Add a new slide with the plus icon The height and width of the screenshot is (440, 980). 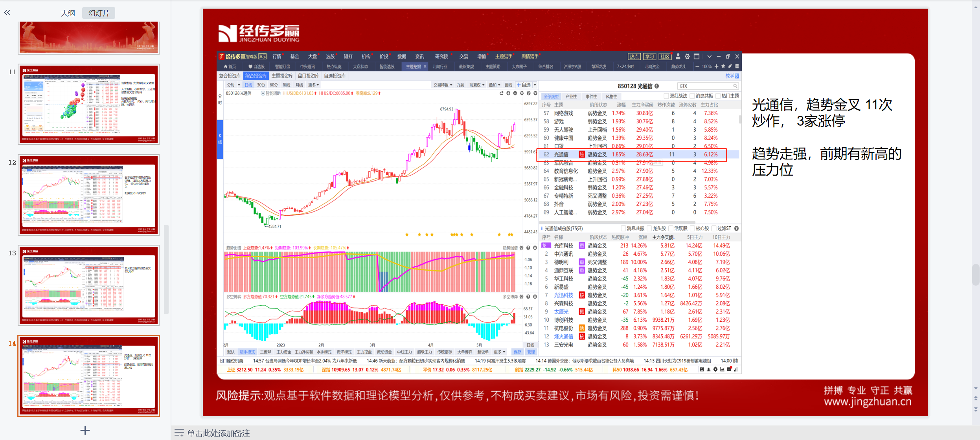coord(85,431)
